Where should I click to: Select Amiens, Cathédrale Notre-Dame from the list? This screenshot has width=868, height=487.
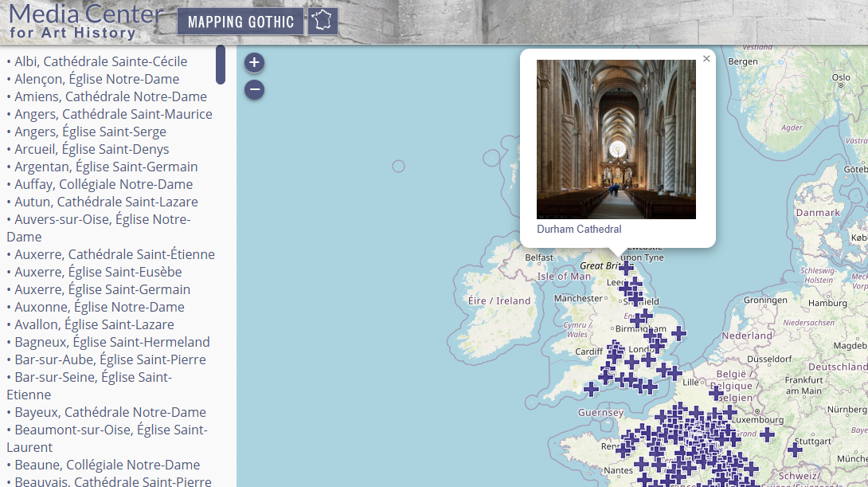109,96
